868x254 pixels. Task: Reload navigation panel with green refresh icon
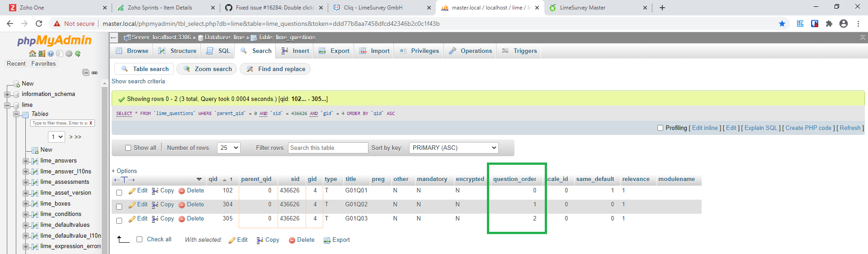(x=78, y=53)
